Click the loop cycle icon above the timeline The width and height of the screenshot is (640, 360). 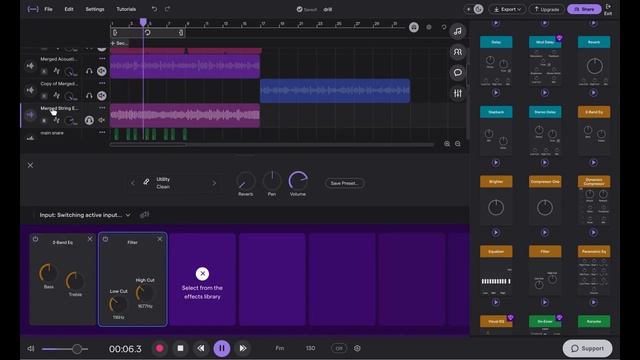[148, 33]
